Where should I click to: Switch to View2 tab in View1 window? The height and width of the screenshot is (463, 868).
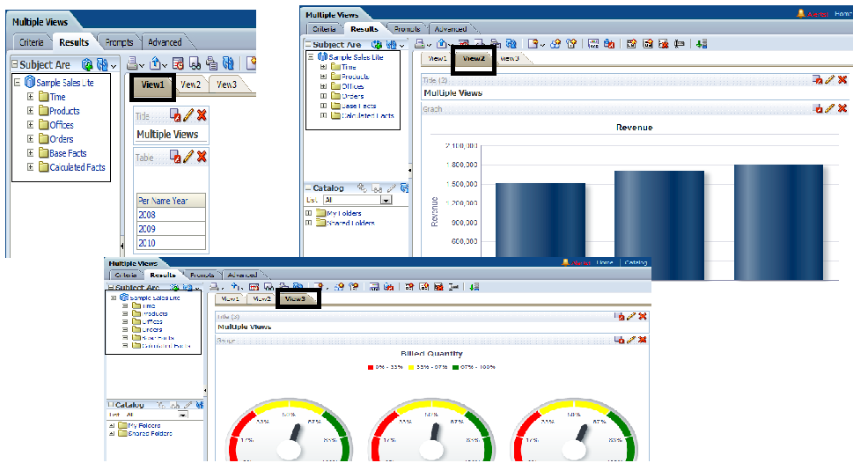(x=190, y=85)
